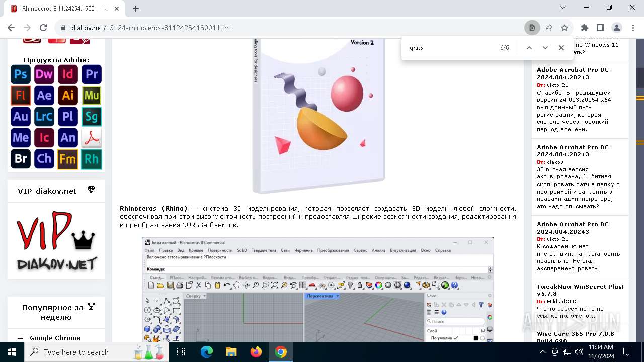Open the Muse (Mu) icon
The height and width of the screenshot is (362, 644).
click(x=92, y=96)
